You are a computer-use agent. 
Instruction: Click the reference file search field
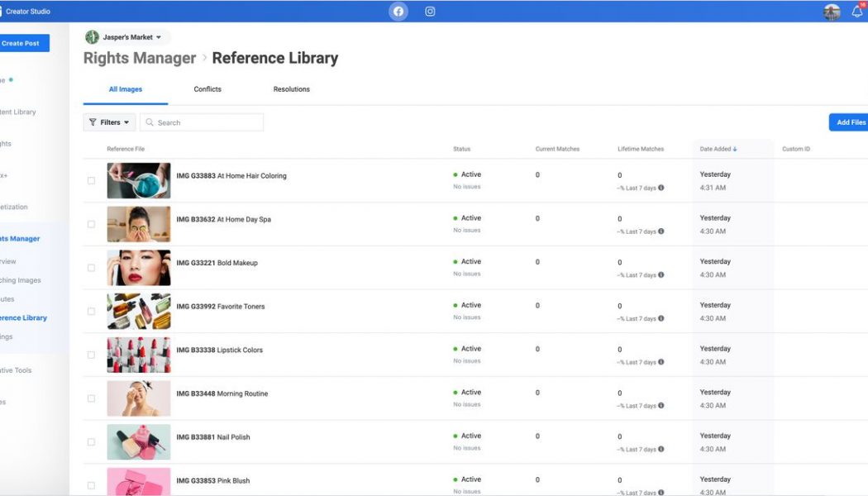click(x=202, y=122)
